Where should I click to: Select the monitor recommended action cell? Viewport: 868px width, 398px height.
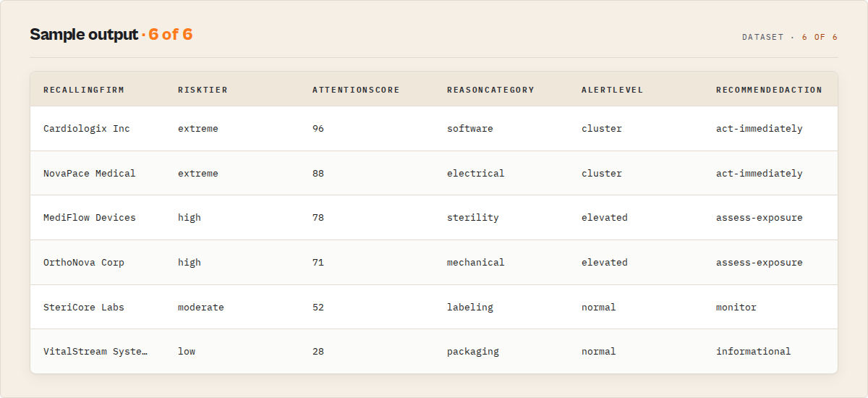coord(736,308)
